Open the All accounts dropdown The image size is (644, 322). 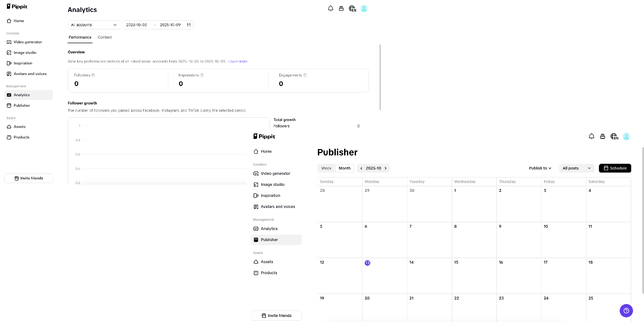(x=93, y=25)
